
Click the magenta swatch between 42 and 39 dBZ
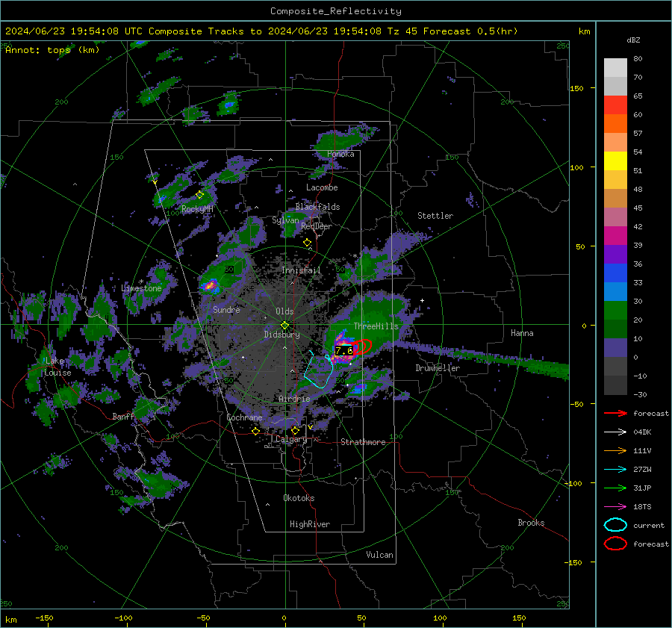615,236
